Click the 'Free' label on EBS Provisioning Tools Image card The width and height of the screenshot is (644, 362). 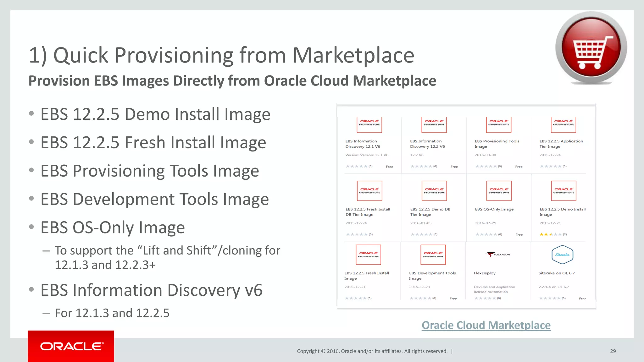click(x=519, y=167)
